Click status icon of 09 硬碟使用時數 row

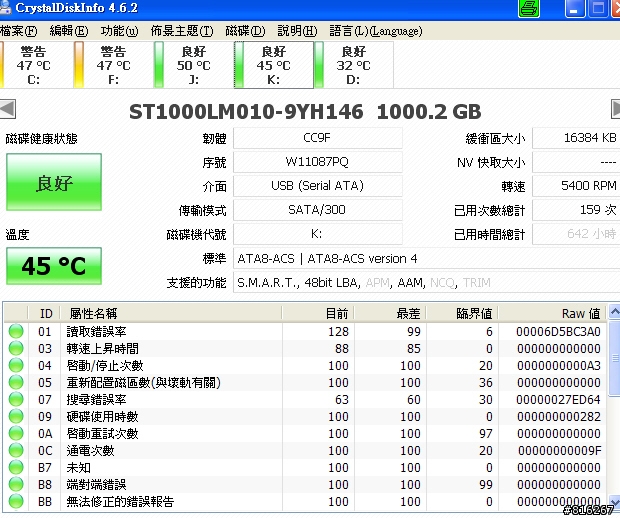[16, 416]
